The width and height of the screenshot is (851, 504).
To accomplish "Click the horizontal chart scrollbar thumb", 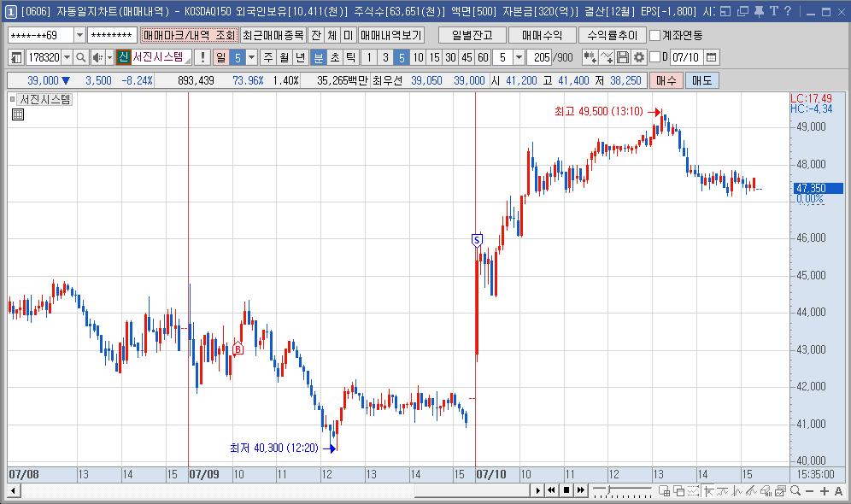I will pyautogui.click(x=472, y=491).
